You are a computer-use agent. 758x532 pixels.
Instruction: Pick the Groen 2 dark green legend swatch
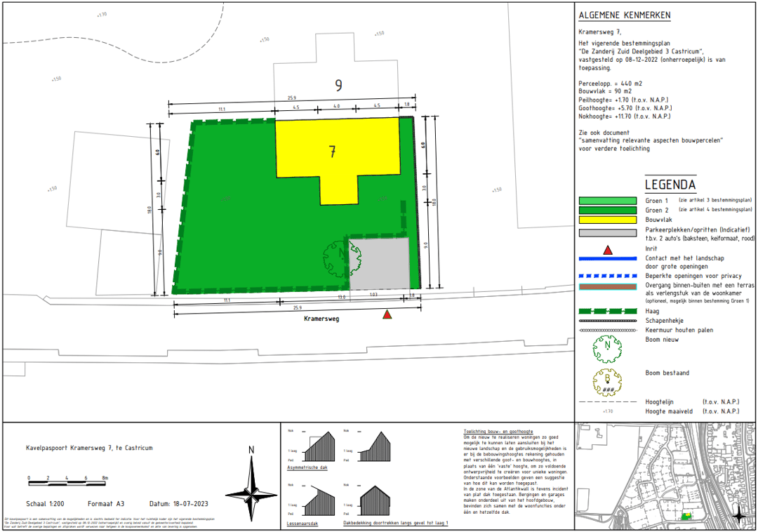point(608,210)
